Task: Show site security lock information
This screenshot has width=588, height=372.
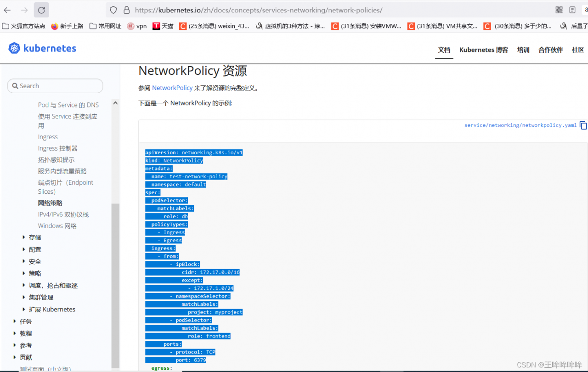Action: coord(126,10)
